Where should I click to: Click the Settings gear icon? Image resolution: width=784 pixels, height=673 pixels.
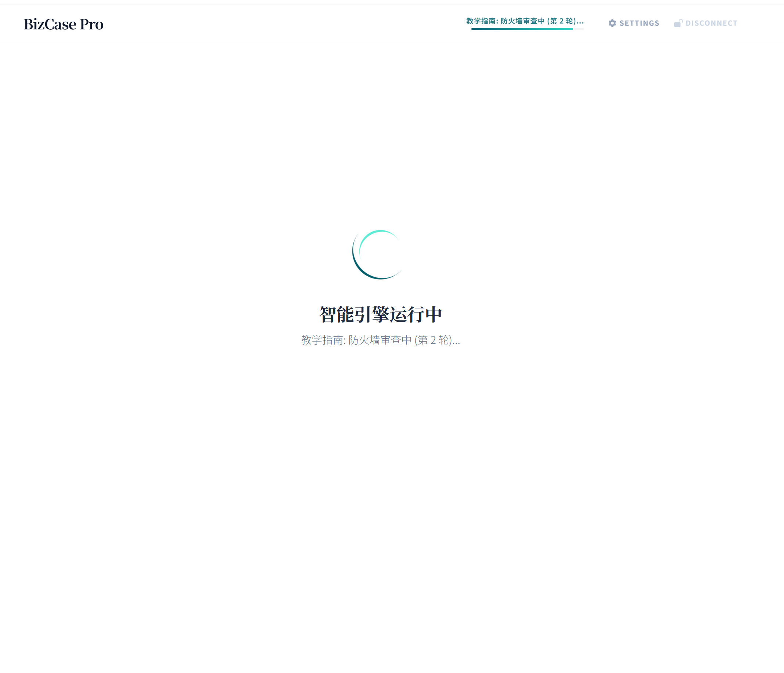(x=612, y=23)
